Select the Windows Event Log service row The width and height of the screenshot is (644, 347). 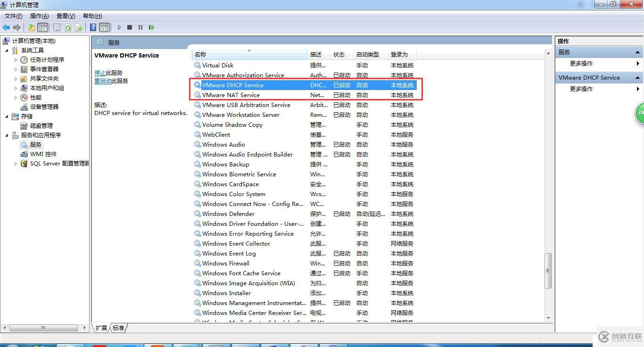click(305, 254)
